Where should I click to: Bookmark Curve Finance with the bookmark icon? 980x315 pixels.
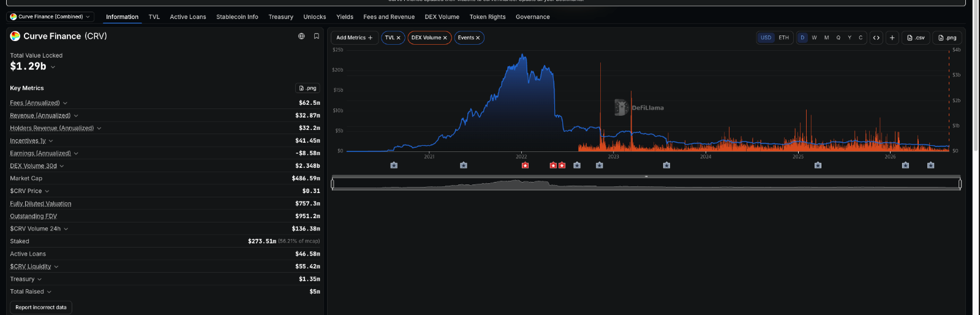coord(317,36)
